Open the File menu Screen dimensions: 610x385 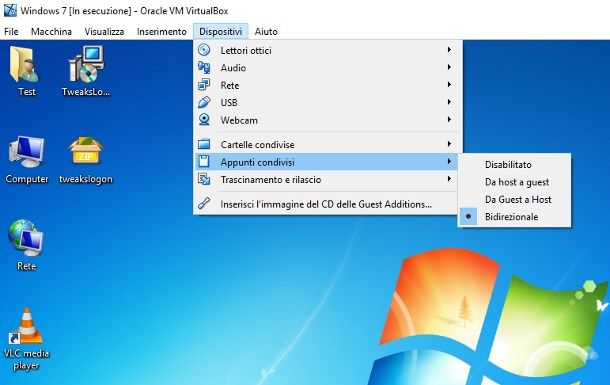[x=11, y=32]
